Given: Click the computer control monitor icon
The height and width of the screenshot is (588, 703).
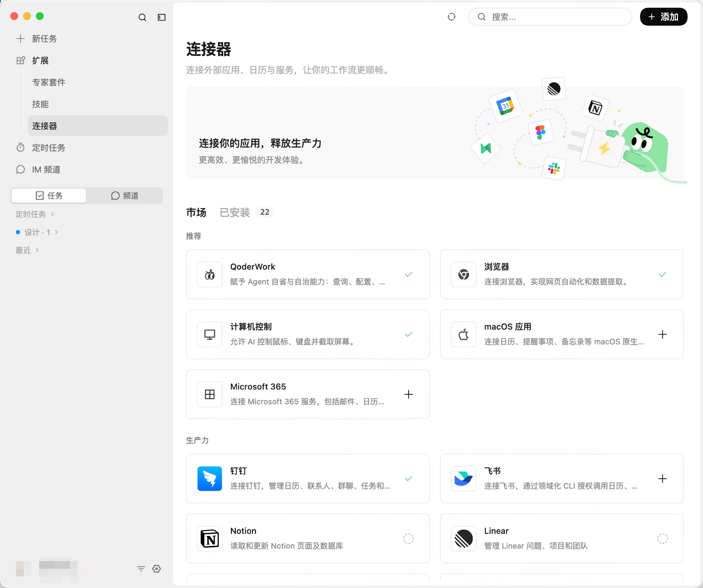Looking at the screenshot, I should pyautogui.click(x=209, y=334).
